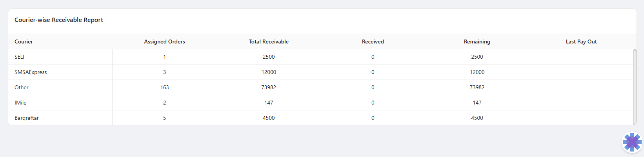Sort by the Courier column header

(24, 42)
